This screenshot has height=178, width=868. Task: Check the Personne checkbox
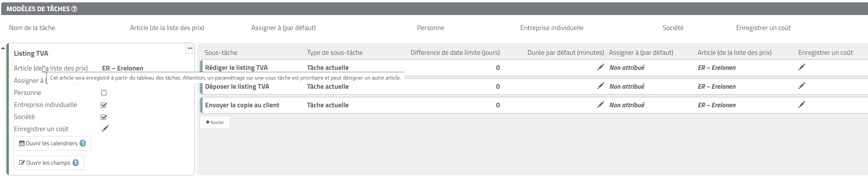(x=104, y=93)
